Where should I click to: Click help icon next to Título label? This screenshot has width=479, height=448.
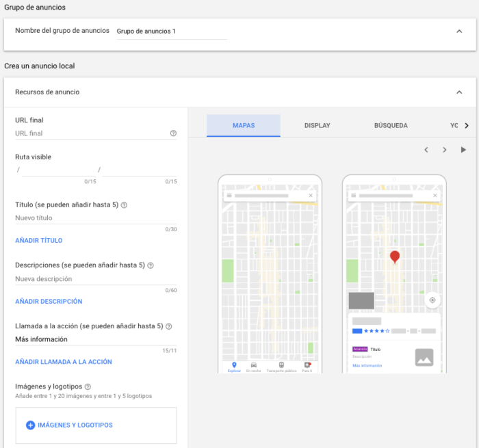[x=124, y=205]
